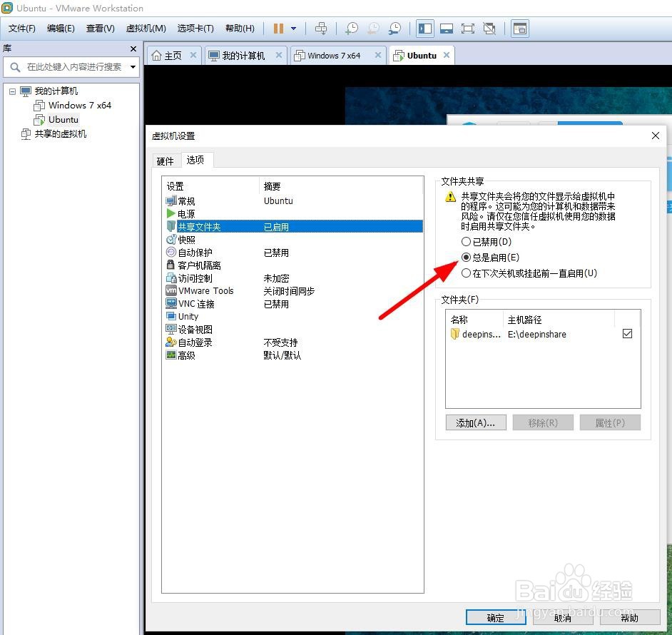Open the snapshot manager
672x635 pixels.
coord(394,29)
